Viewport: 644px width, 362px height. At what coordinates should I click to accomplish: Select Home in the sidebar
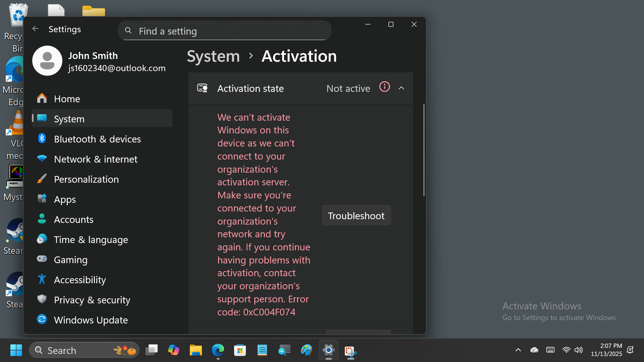tap(67, 99)
